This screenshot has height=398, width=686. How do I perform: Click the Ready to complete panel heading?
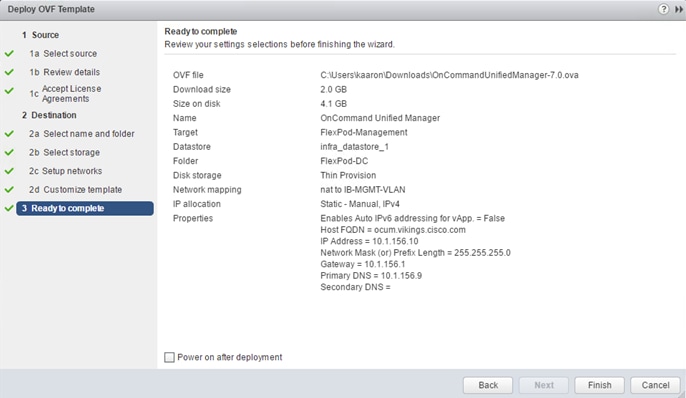(x=201, y=31)
